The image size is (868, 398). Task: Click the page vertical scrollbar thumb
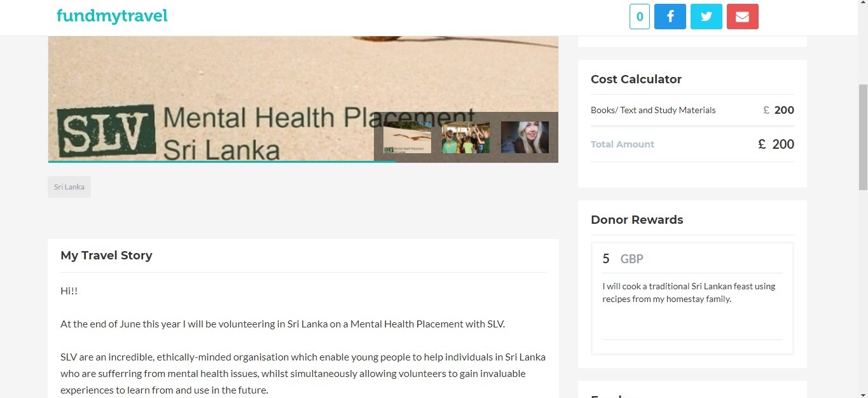[x=863, y=137]
